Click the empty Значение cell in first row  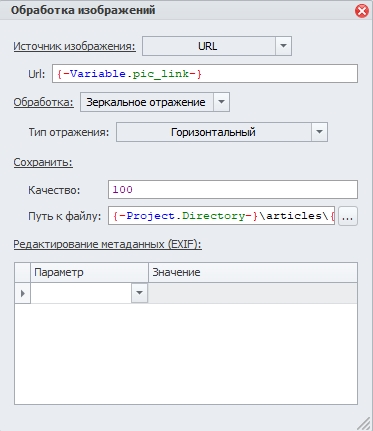[x=253, y=293]
